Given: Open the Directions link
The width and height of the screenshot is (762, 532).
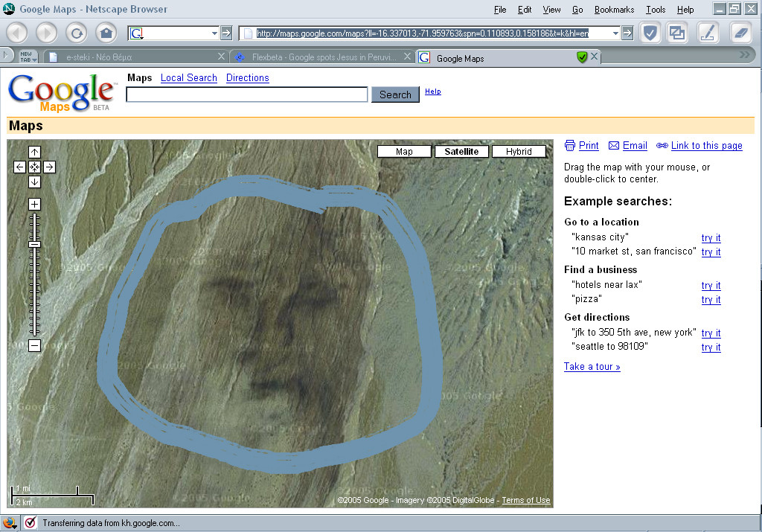Looking at the screenshot, I should [247, 77].
